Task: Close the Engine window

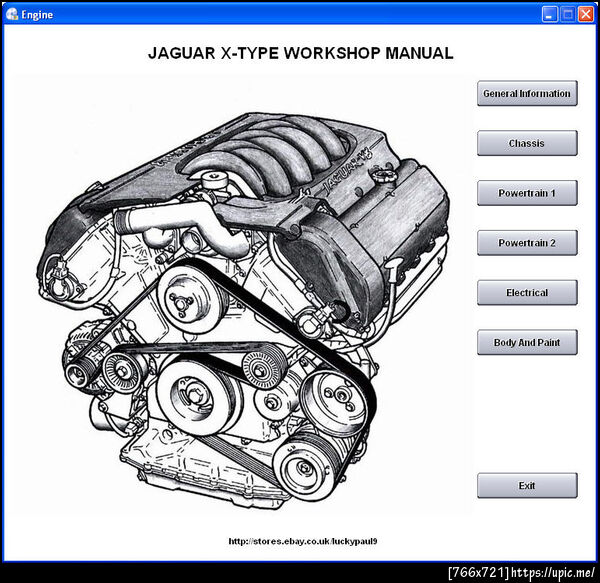Action: [586, 14]
